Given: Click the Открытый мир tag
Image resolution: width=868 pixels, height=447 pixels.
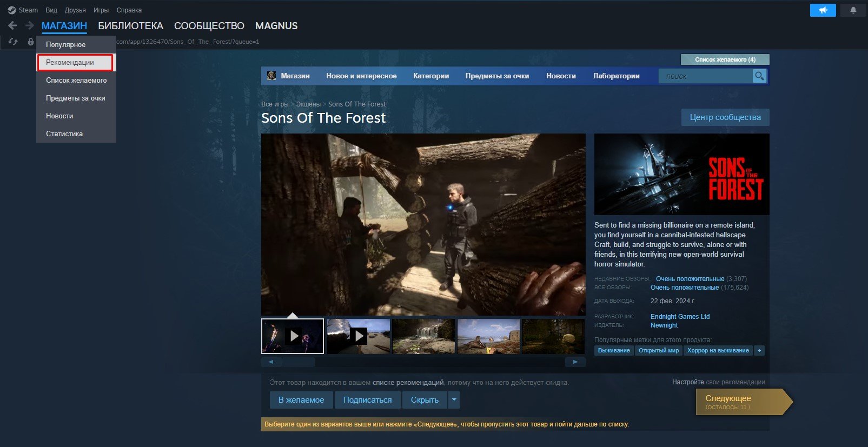Looking at the screenshot, I should [659, 350].
